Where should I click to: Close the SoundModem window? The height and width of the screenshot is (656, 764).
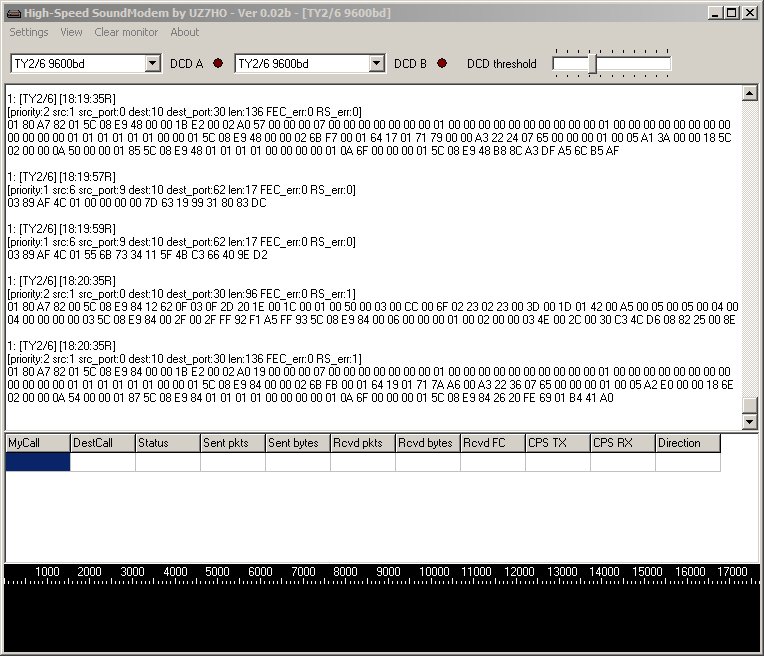750,13
